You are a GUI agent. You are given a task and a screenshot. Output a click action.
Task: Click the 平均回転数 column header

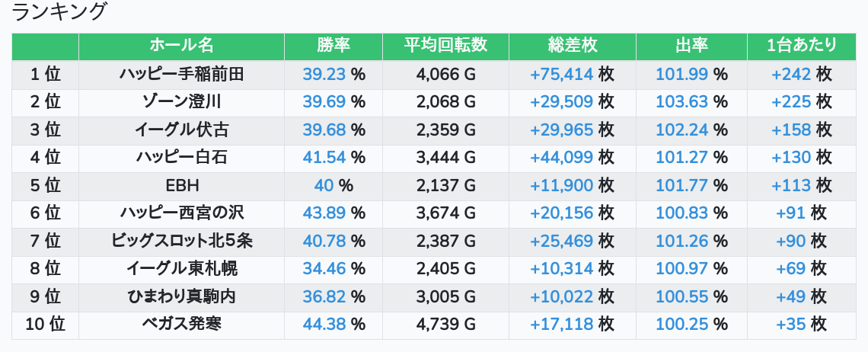445,46
